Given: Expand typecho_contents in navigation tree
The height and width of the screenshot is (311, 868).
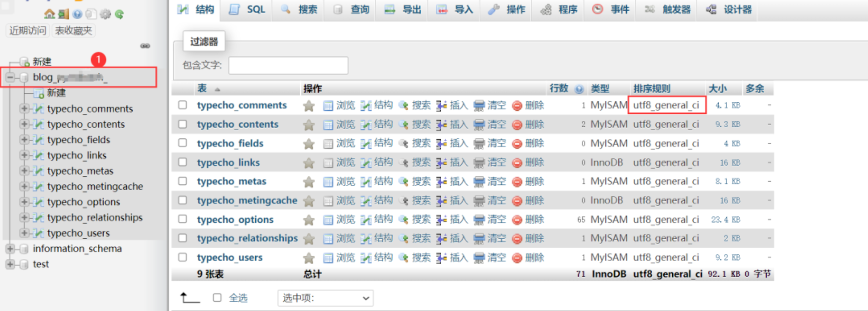Looking at the screenshot, I should point(24,124).
